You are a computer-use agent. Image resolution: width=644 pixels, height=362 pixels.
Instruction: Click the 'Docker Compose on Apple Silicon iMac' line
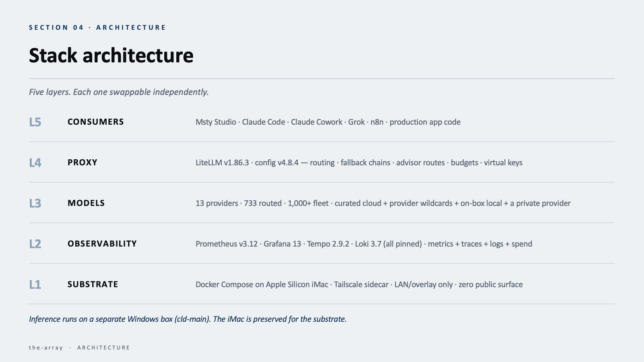coord(359,285)
